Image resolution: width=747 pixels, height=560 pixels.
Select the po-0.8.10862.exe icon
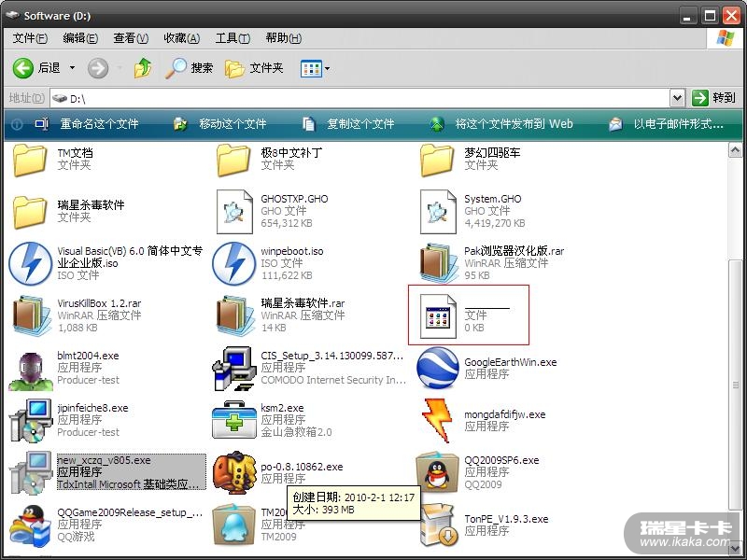(234, 473)
